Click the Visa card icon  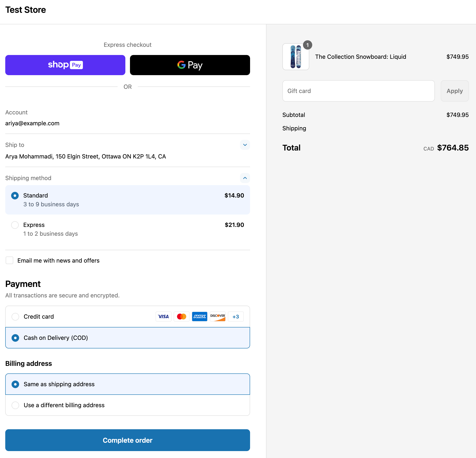tap(163, 317)
